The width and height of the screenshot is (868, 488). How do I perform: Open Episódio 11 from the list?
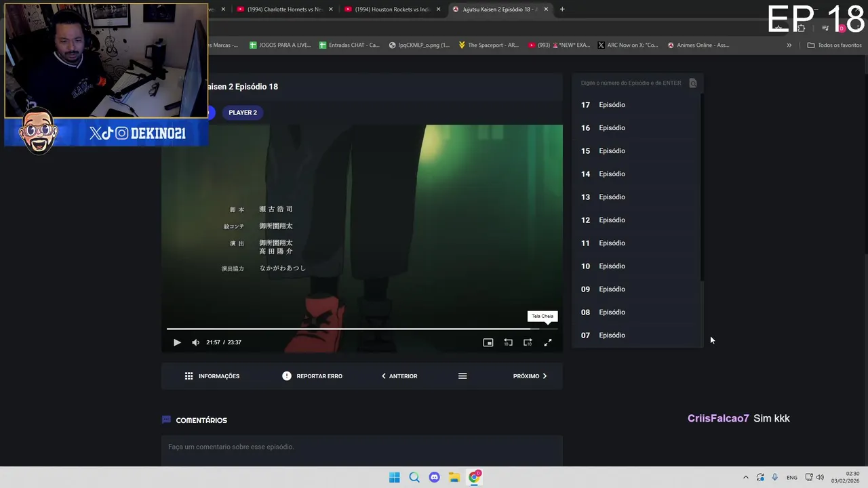(x=637, y=243)
